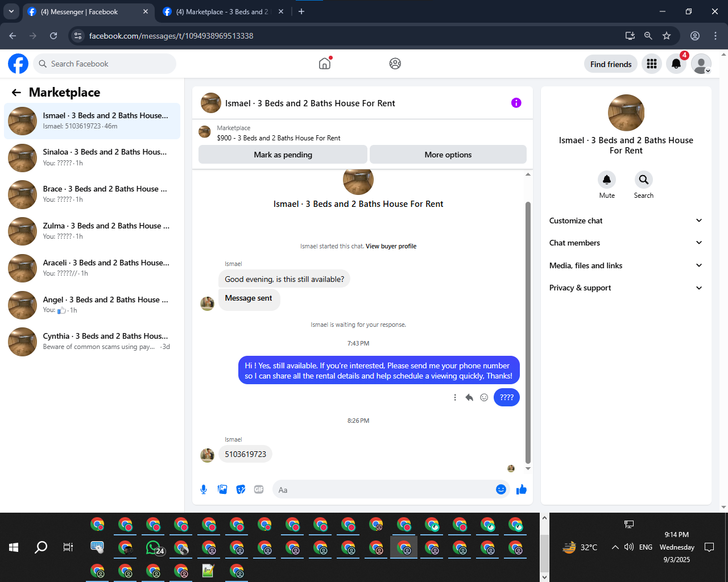Go back using the Marketplace back arrow
The height and width of the screenshot is (582, 728).
16,93
